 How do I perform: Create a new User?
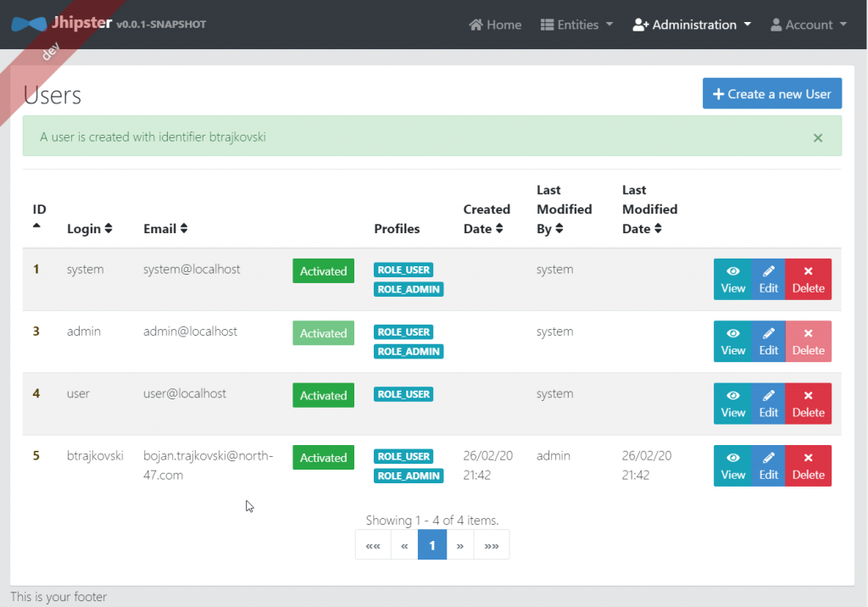coord(771,94)
